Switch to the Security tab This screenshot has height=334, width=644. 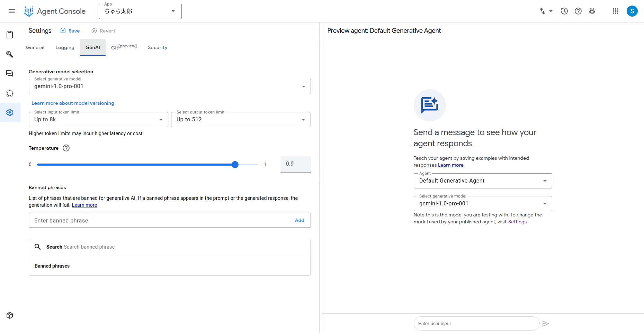pyautogui.click(x=158, y=47)
